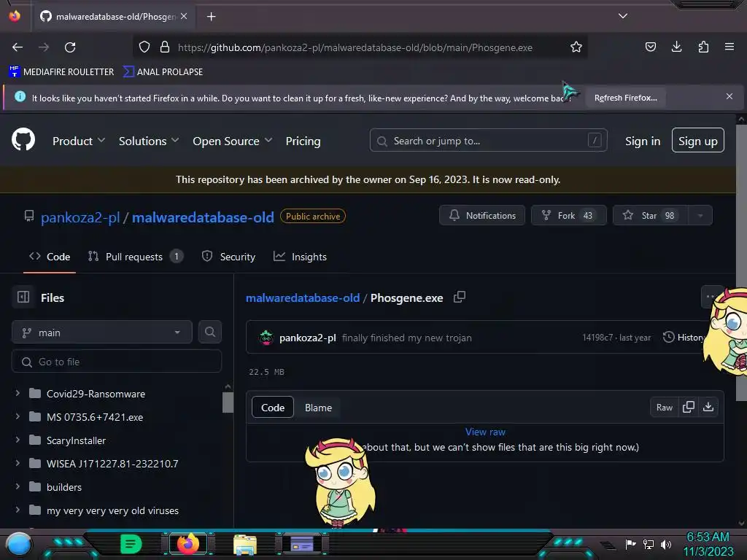Click the View raw link
The image size is (747, 560).
[485, 432]
